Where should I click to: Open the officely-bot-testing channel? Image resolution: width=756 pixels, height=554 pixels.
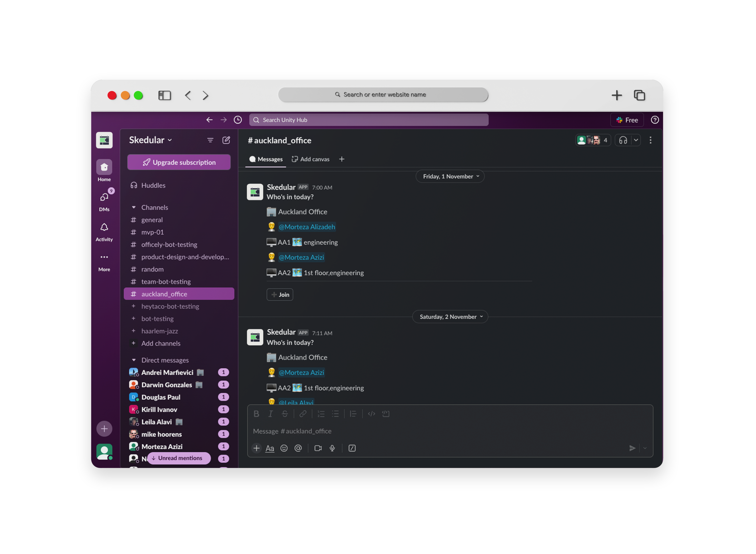[169, 244]
